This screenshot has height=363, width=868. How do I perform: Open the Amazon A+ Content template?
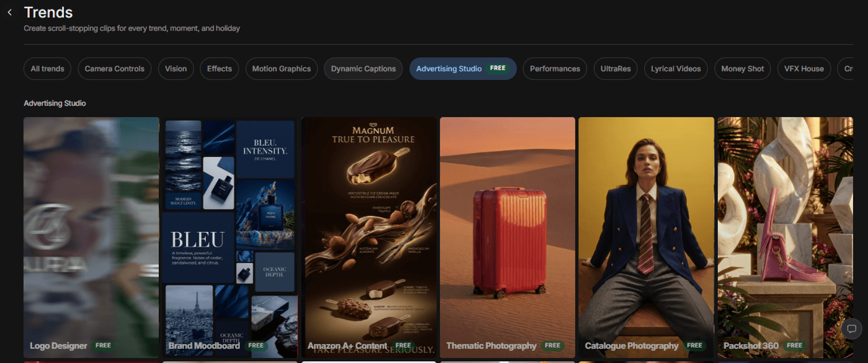tap(369, 236)
